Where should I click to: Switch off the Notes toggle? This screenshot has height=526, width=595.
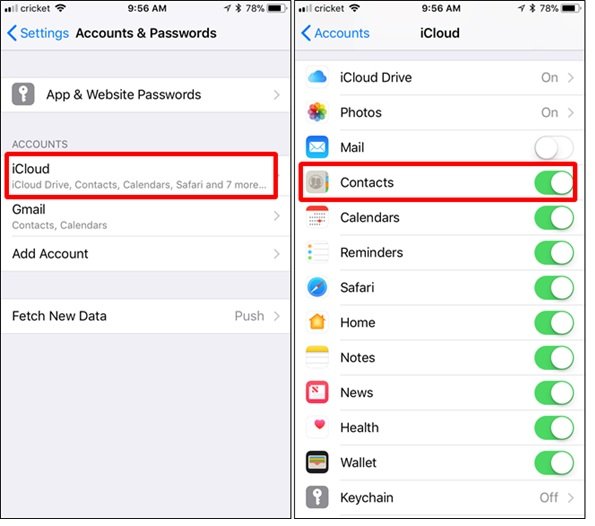(554, 357)
